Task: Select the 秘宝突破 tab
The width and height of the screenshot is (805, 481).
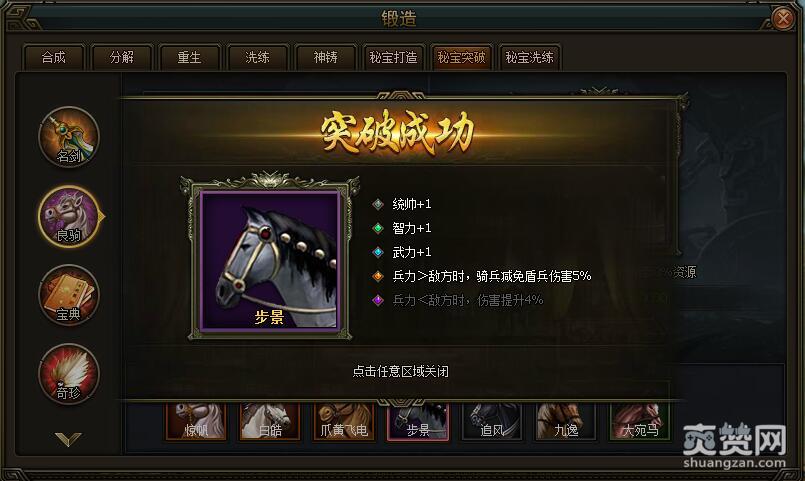Action: coord(462,57)
